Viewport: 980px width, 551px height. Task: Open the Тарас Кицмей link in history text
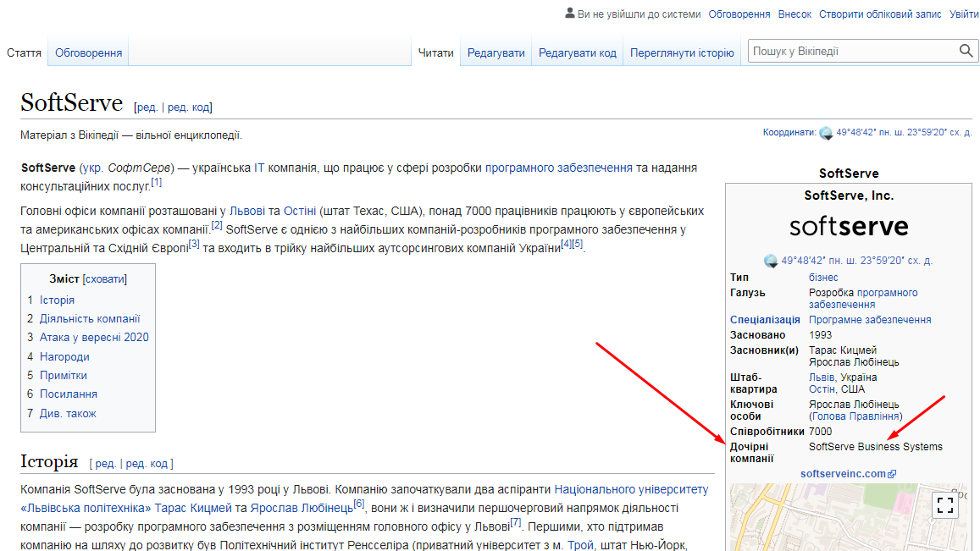(x=193, y=509)
